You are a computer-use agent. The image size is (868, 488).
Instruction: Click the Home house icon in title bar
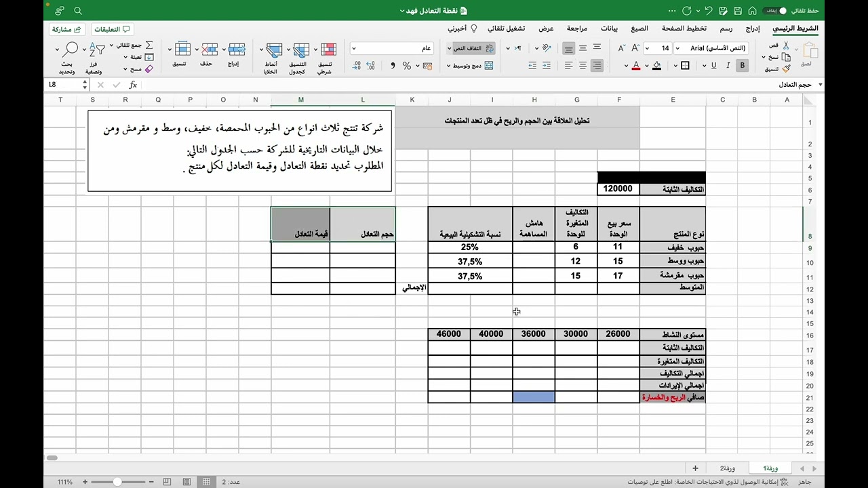[x=752, y=11]
